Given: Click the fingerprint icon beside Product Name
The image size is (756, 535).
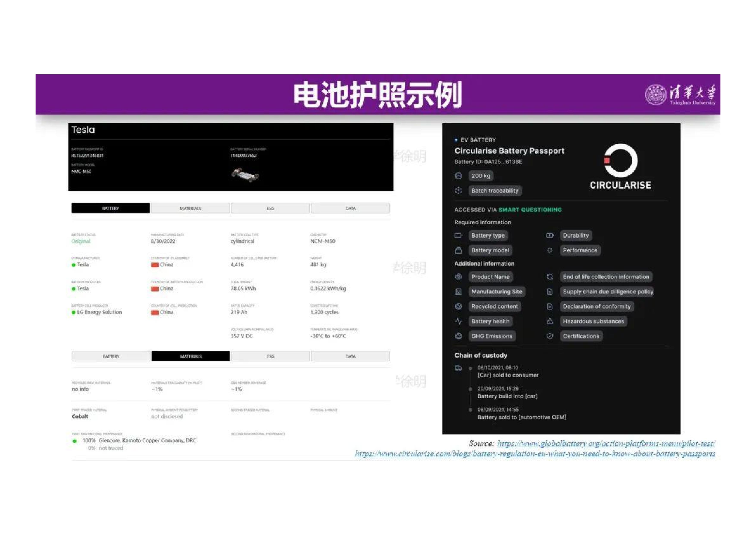Looking at the screenshot, I should [458, 277].
